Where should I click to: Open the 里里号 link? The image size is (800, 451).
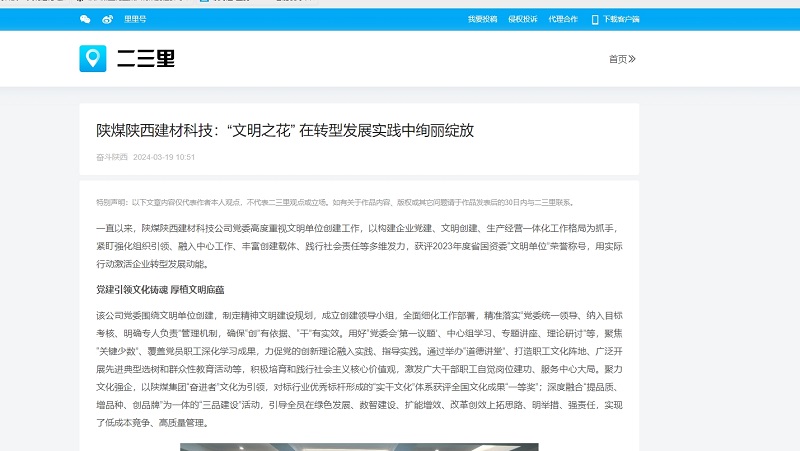click(135, 19)
